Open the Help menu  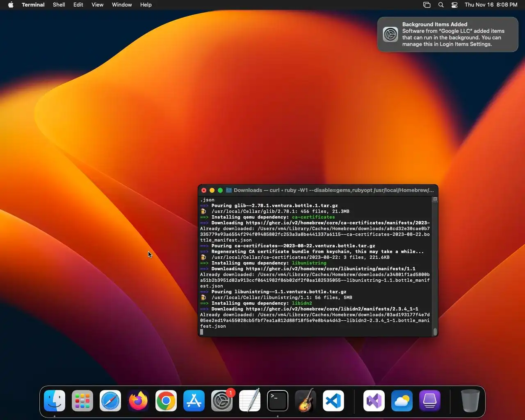pos(146,5)
